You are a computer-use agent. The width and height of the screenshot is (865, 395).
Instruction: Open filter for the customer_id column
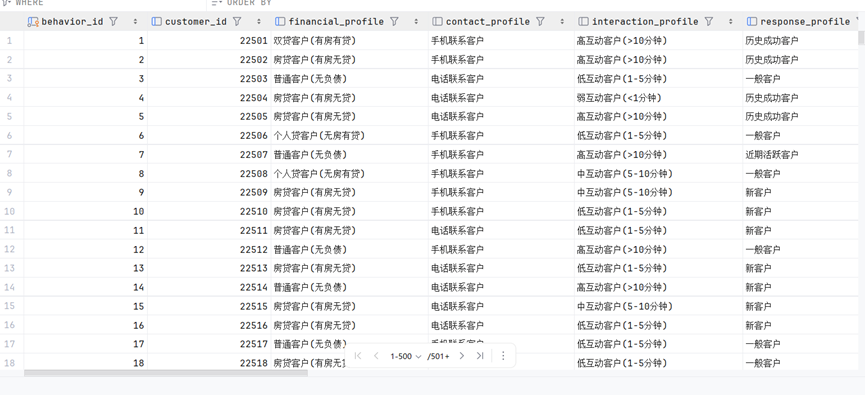coord(237,22)
